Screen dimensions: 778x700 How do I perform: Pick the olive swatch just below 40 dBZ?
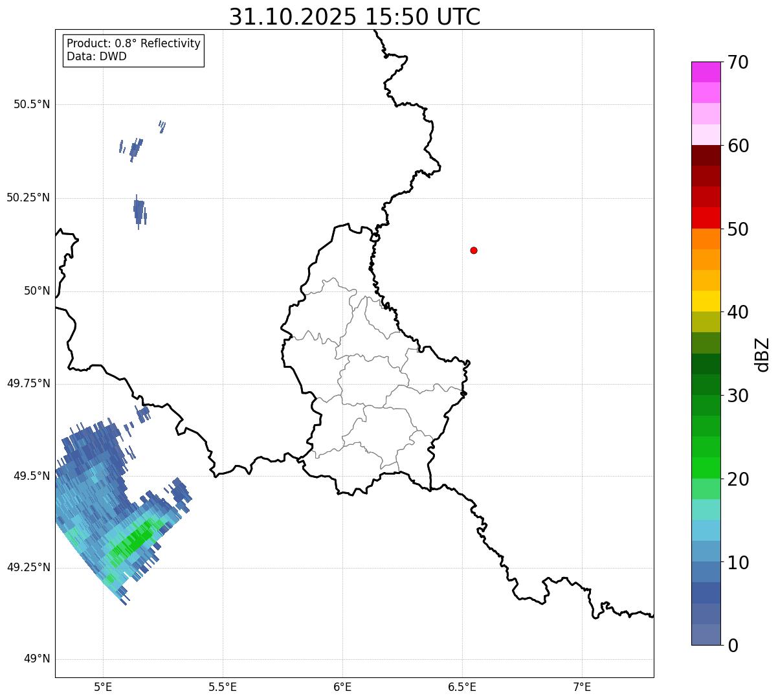(x=706, y=322)
